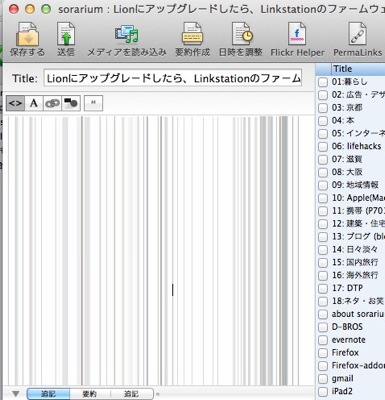Check the gmail category checkbox
Screen dimensions: 385x400
point(323,379)
